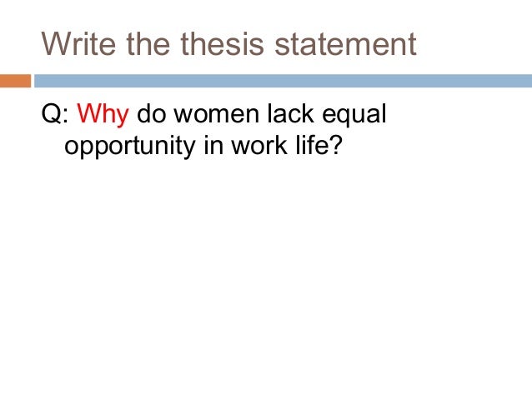
Task: Click the "Q:" label
Action: click(55, 114)
